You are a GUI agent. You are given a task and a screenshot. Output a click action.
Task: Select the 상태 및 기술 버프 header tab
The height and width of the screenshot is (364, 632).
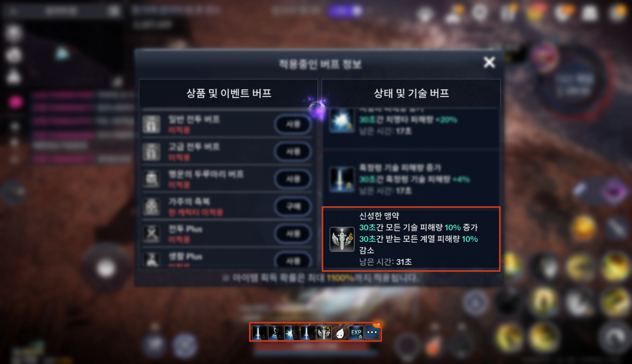(411, 93)
